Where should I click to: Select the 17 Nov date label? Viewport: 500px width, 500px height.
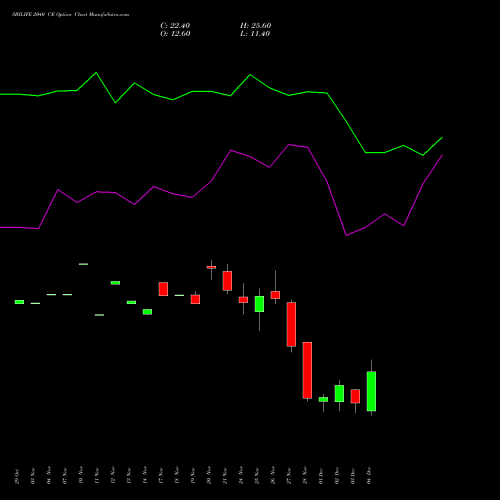(x=161, y=476)
